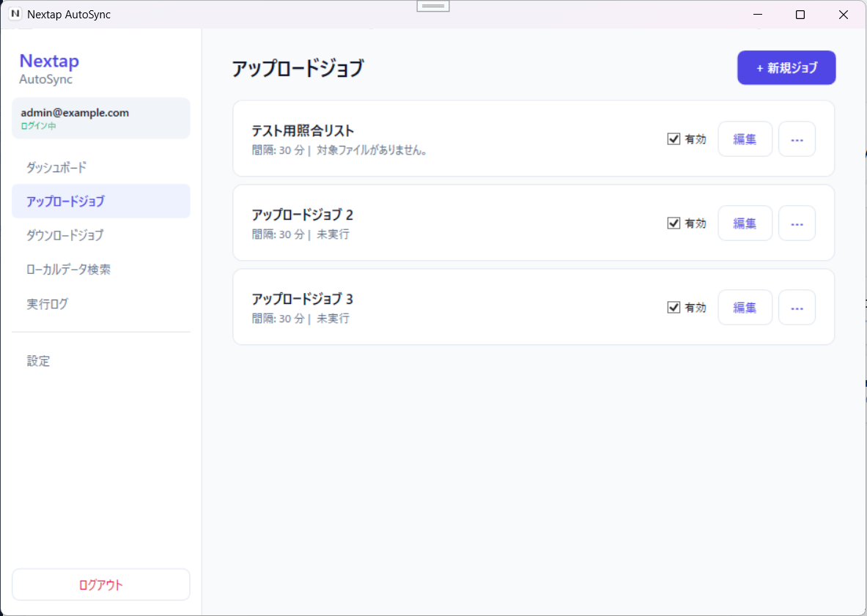Click the アップロードジョブ page heading
Image resolution: width=867 pixels, height=616 pixels.
298,69
